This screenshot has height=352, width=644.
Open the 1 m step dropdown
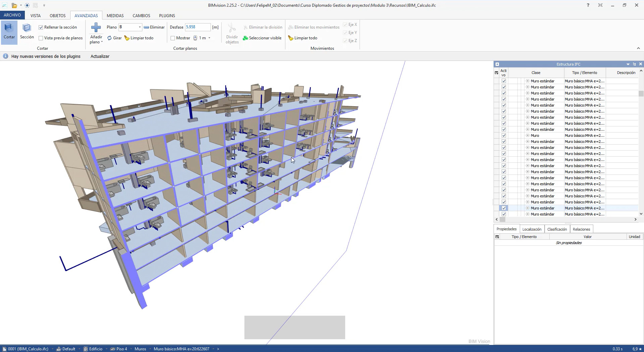tap(209, 38)
